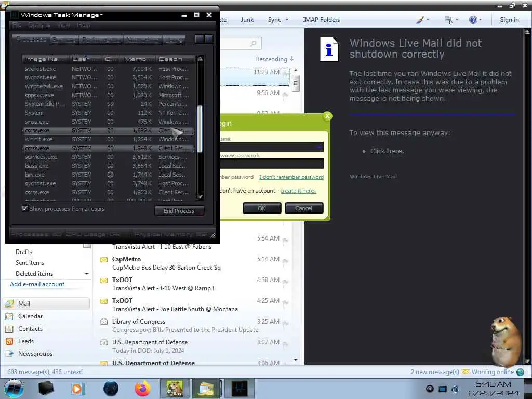Open File menu in Task Manager
Screen dimensions: 532x399
17,25
